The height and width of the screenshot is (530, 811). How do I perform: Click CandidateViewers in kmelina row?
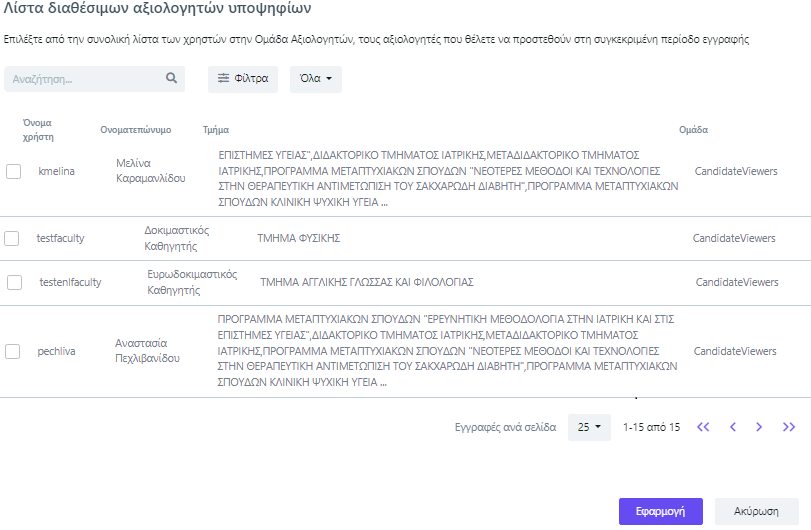736,171
